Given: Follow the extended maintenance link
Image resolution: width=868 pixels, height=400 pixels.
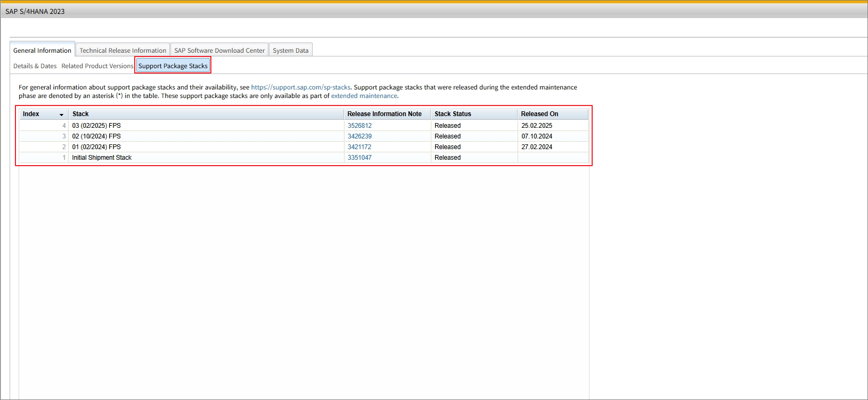Looking at the screenshot, I should [364, 96].
